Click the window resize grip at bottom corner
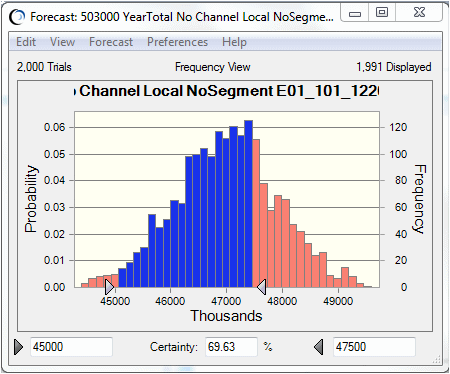The image size is (450, 374). [437, 359]
